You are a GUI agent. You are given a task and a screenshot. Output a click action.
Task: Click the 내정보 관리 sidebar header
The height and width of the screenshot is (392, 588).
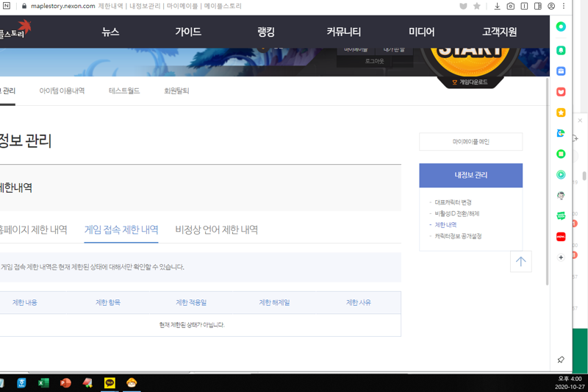[470, 175]
